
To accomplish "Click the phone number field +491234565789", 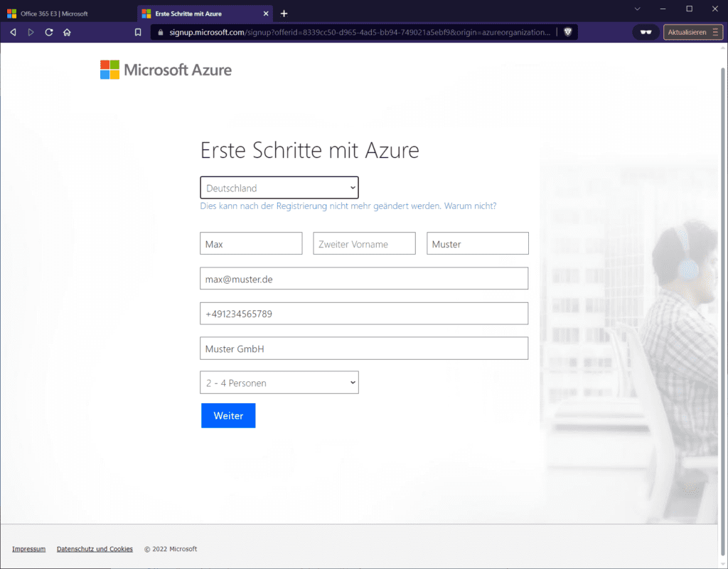I will point(364,314).
